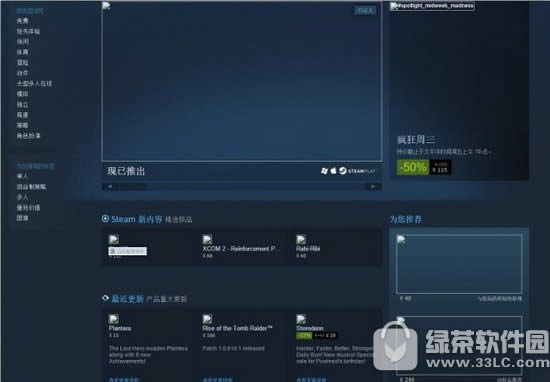
Task: Open the Steam 新内容 section heading
Action: [137, 219]
